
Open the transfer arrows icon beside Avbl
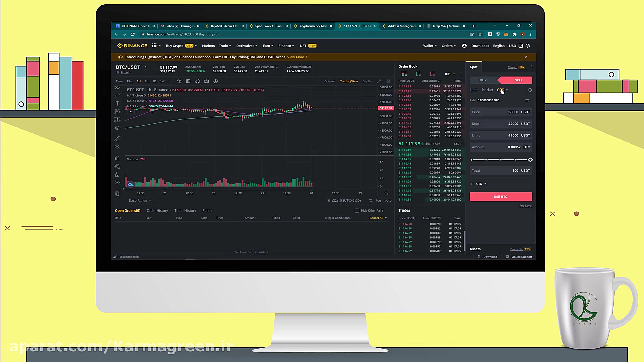pos(527,100)
